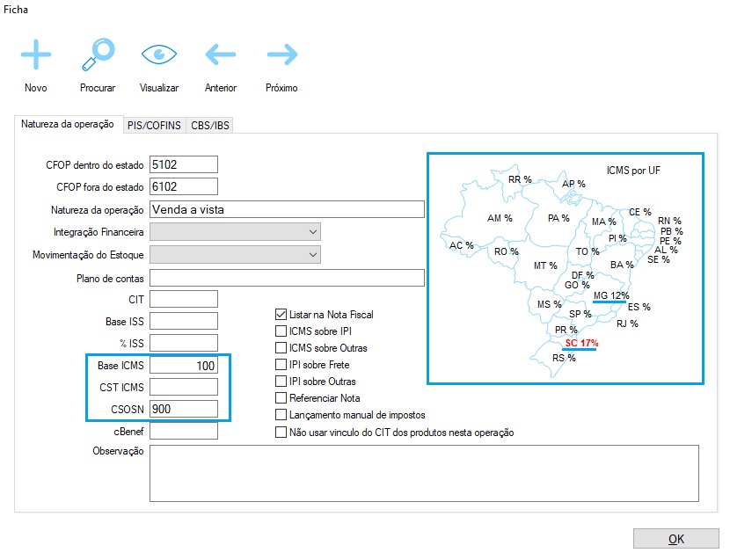Click the Novo plus icon
Viewport: 730px width, 560px height.
tap(36, 55)
